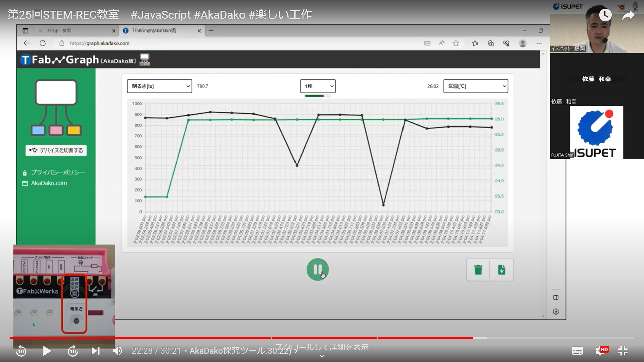
Task: Toggle browser sidebar panel icon
Action: click(x=556, y=297)
